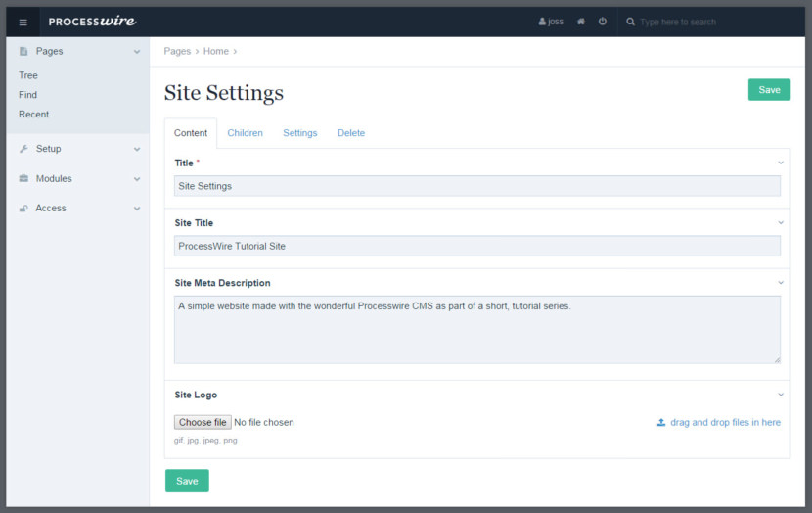Switch to the Children tab
812x513 pixels.
point(245,133)
